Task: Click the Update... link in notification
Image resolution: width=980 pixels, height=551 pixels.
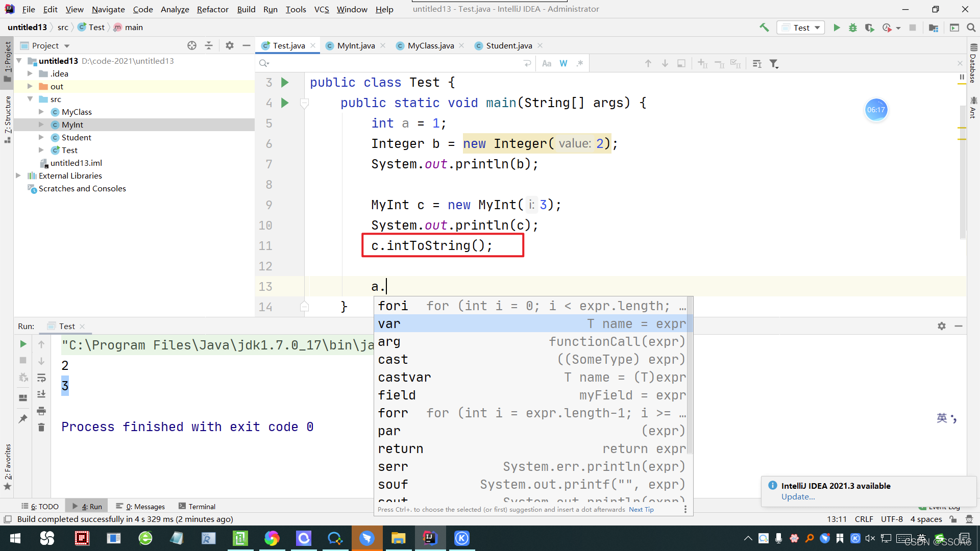Action: tap(798, 497)
